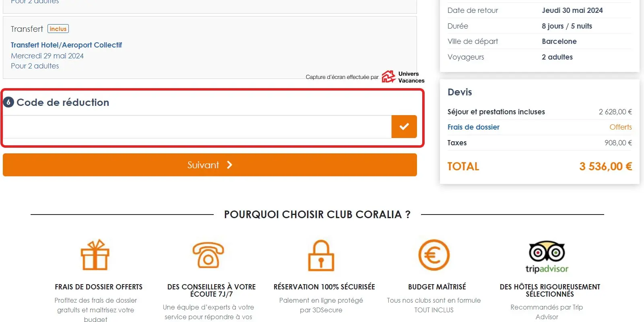The height and width of the screenshot is (322, 644).
Task: Open the Frais de dossier link
Action: coord(473,127)
